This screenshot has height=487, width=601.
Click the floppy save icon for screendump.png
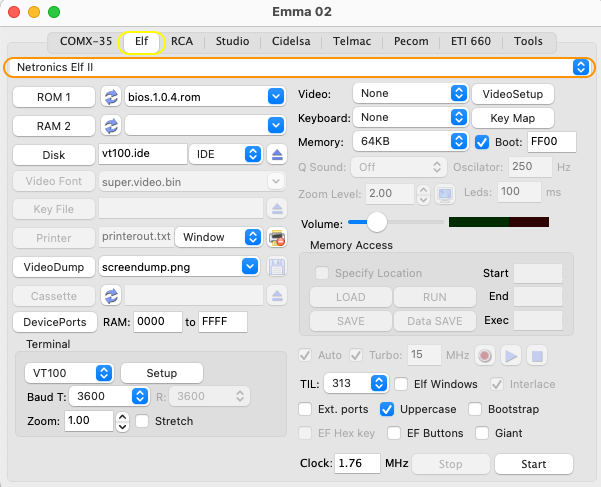click(278, 267)
